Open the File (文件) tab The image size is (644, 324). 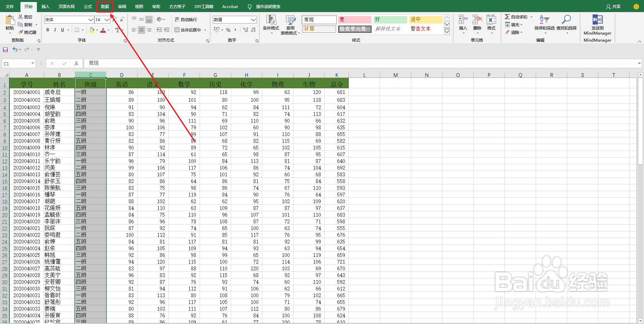(x=10, y=6)
